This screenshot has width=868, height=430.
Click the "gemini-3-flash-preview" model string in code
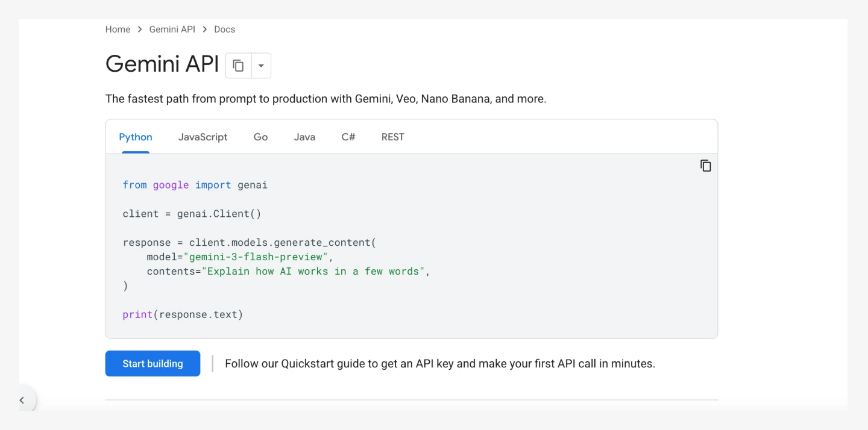pos(256,257)
